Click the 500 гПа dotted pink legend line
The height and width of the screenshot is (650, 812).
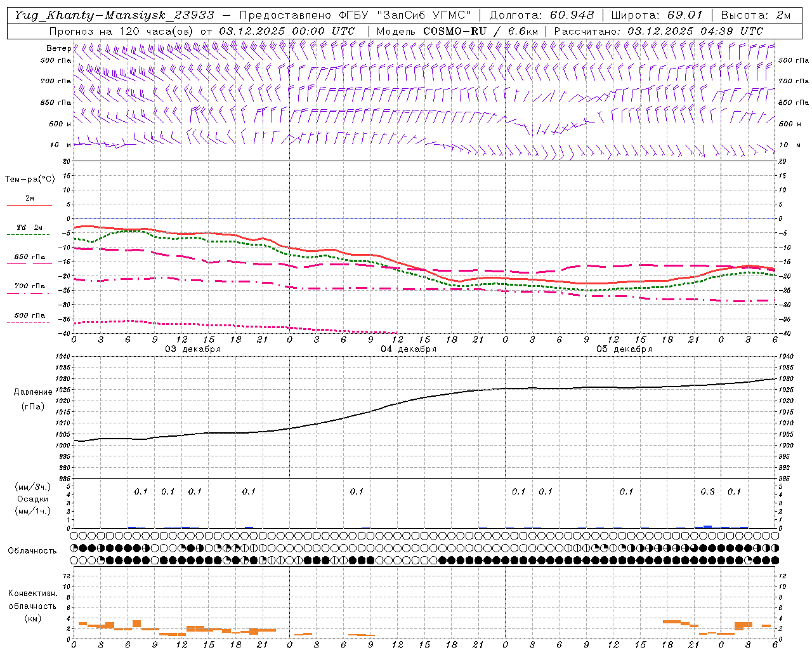[x=28, y=323]
